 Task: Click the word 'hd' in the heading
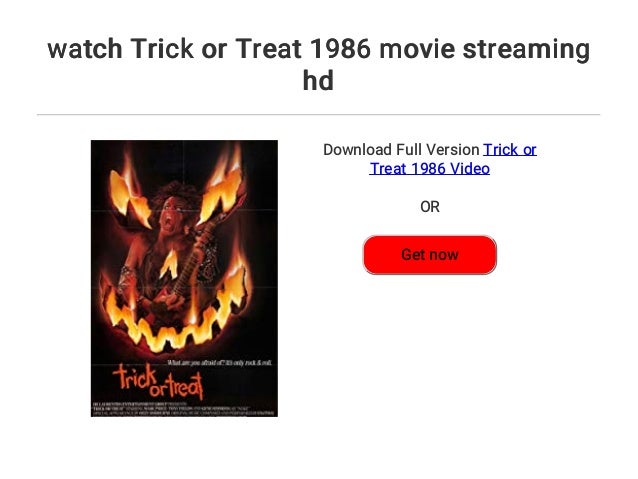(x=318, y=81)
